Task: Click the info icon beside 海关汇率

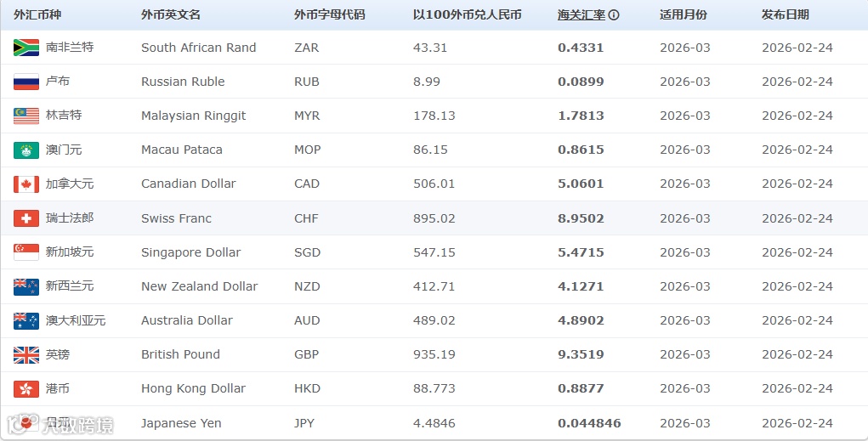Action: pyautogui.click(x=614, y=15)
